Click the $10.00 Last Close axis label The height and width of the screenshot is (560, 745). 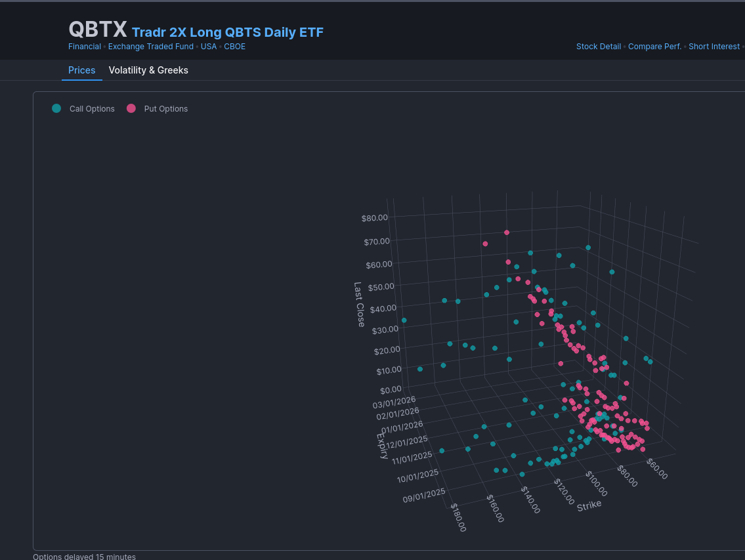[x=389, y=370]
